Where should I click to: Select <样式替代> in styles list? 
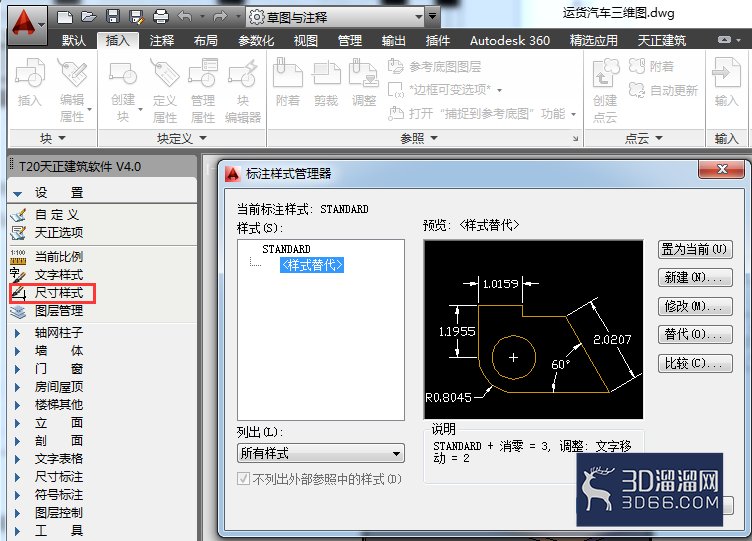click(312, 265)
